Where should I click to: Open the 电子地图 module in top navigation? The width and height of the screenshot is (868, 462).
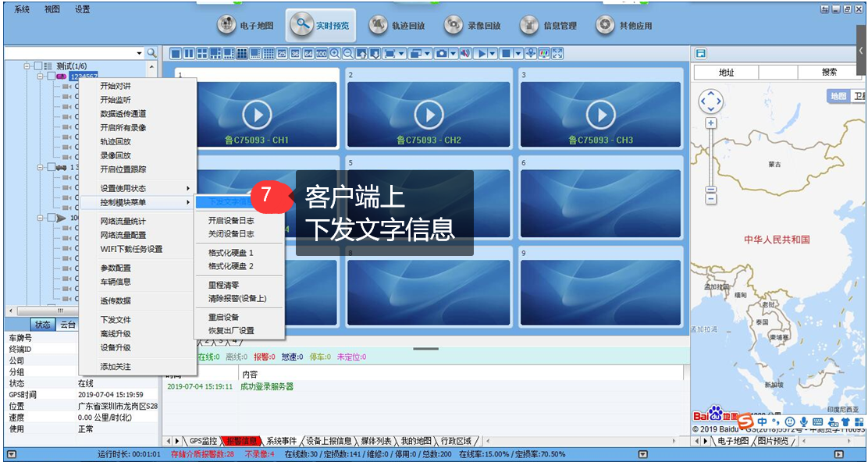coord(246,26)
